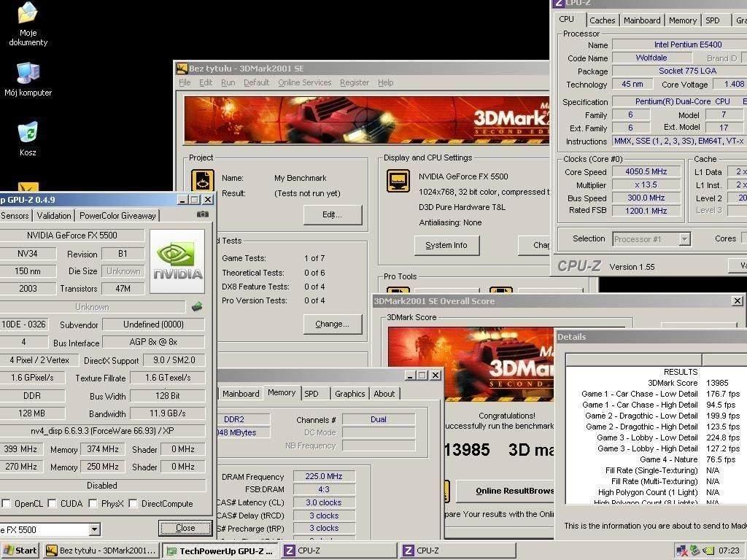747x560 pixels.
Task: Open Help menu in 3DMark2001
Action: (385, 83)
